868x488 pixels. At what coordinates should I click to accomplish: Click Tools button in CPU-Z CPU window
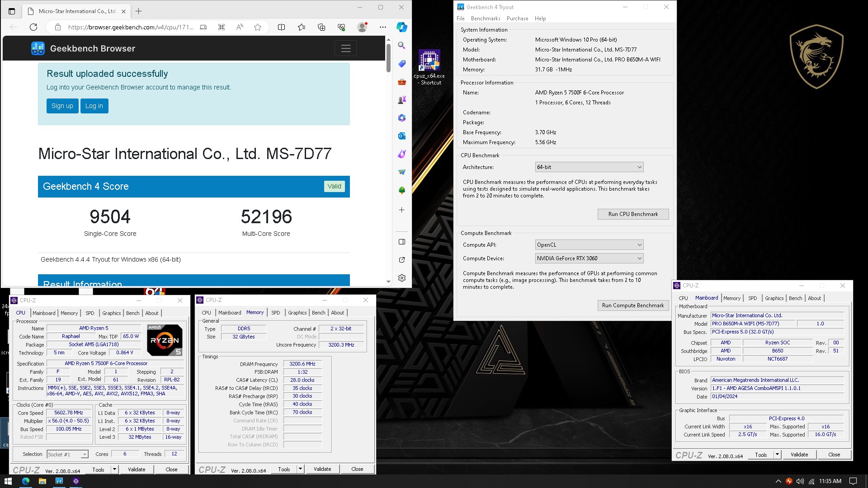pyautogui.click(x=98, y=469)
